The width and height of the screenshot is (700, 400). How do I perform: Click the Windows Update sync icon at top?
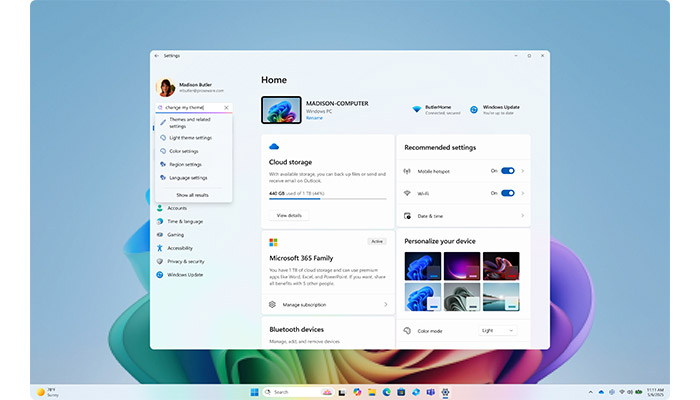[474, 109]
